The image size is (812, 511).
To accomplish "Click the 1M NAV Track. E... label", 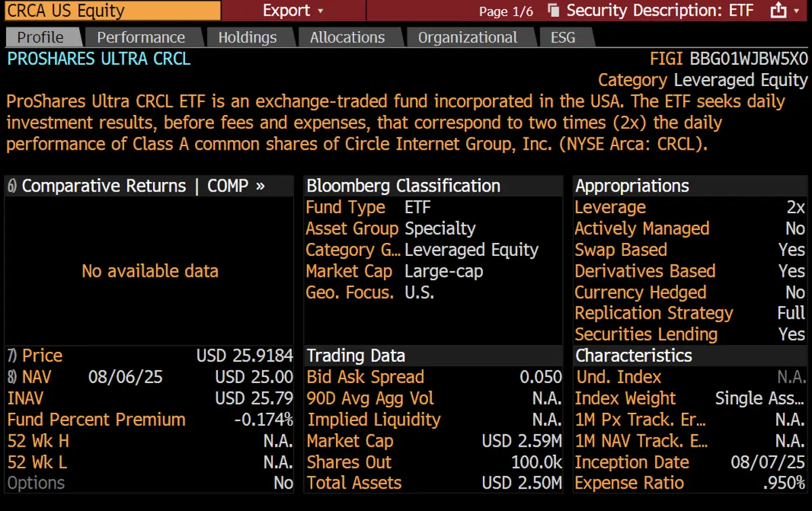I will [x=641, y=441].
